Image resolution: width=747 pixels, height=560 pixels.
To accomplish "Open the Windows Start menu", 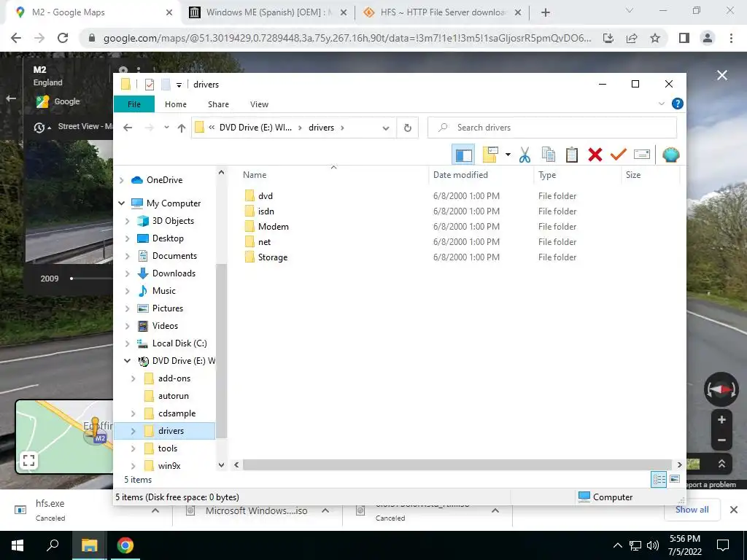I will (x=18, y=545).
